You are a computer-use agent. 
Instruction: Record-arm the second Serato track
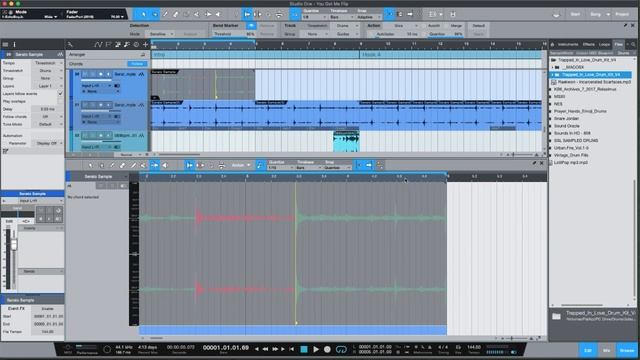(101, 105)
